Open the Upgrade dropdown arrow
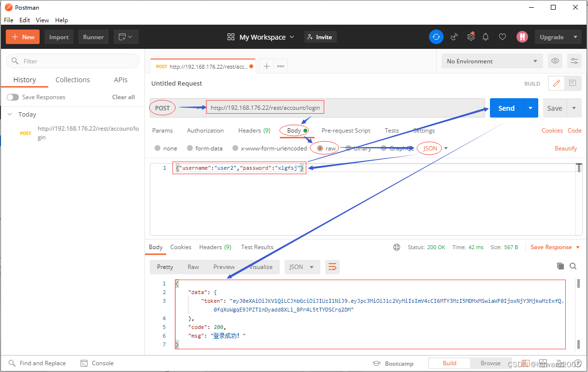588x372 pixels. (575, 37)
